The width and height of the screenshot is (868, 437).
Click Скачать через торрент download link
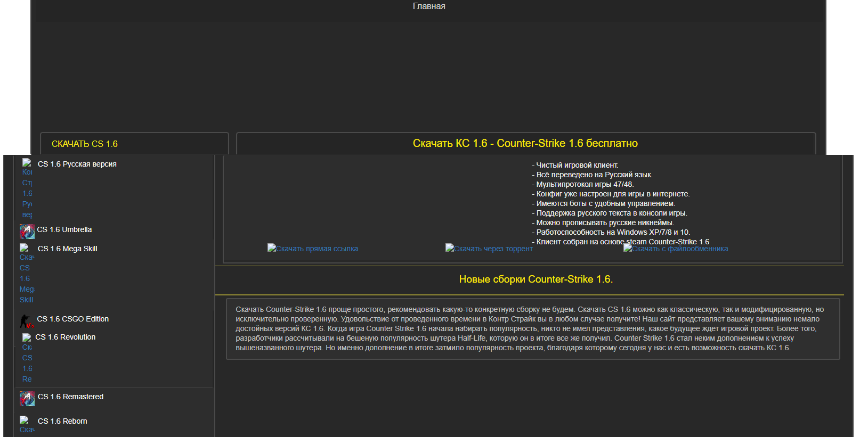489,249
